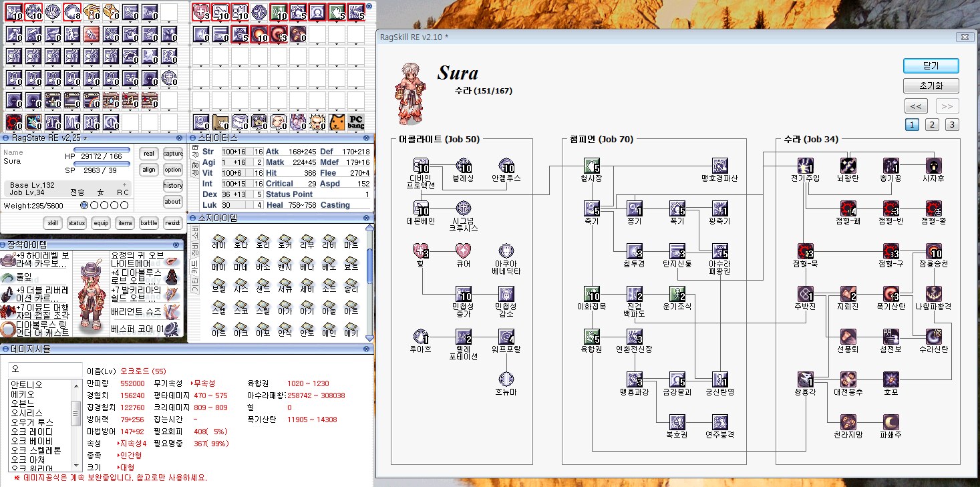
Task: Select the 나찰파황격 skill icon
Action: coord(933,293)
